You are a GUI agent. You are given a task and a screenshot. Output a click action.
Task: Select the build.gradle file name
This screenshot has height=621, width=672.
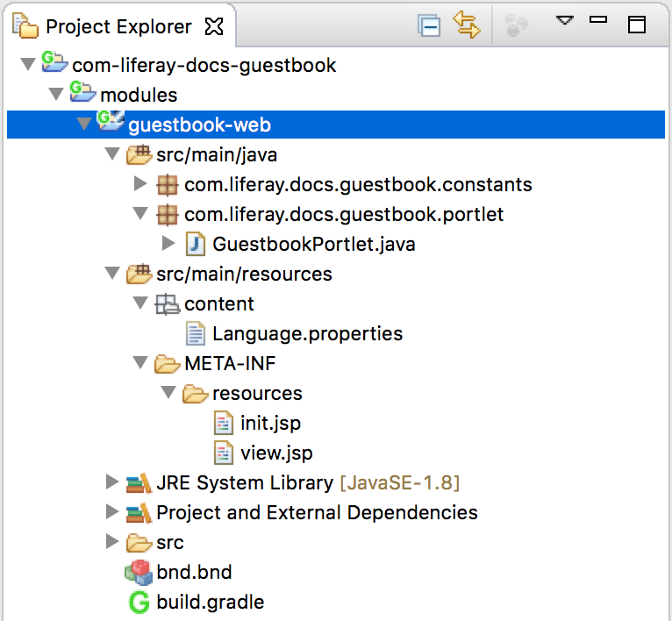[x=210, y=603]
